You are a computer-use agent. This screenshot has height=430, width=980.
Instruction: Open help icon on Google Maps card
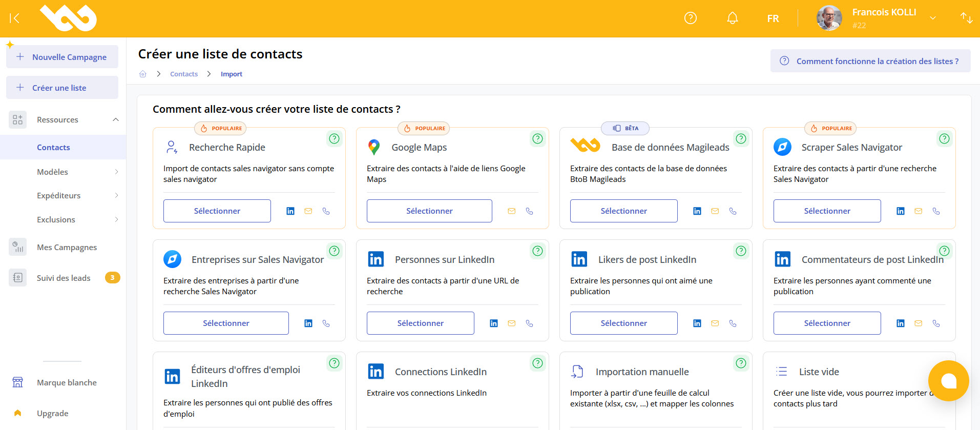tap(537, 138)
